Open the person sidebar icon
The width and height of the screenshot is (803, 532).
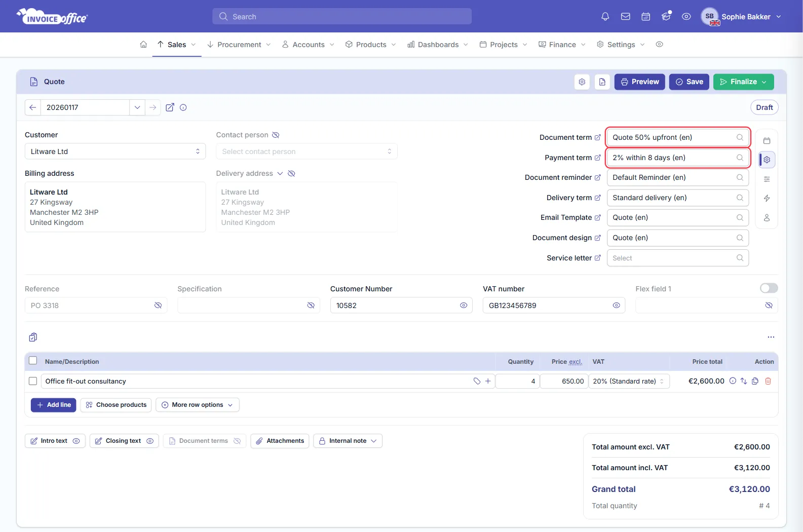[767, 218]
